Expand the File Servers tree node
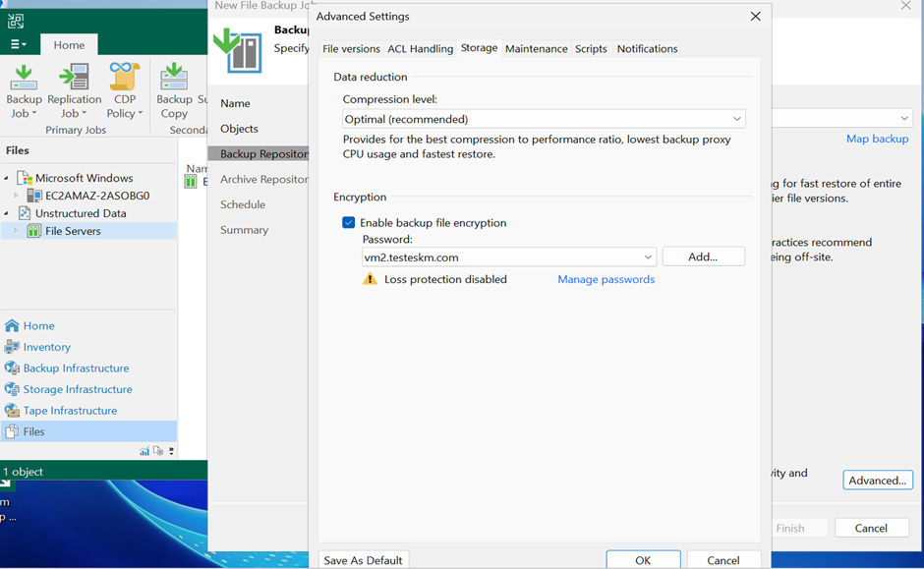The width and height of the screenshot is (924, 569). click(16, 231)
